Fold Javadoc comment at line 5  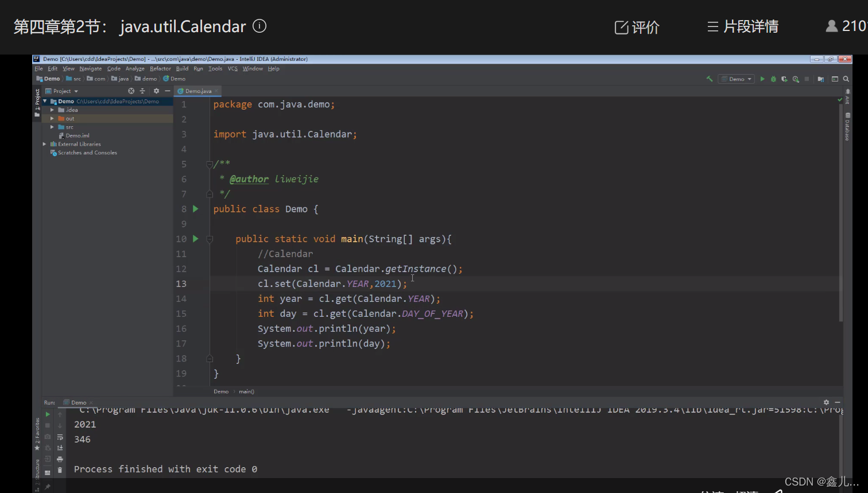(x=210, y=164)
